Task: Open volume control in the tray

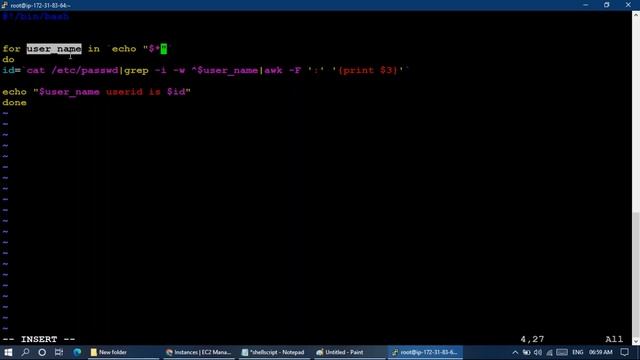Action: click(x=538, y=352)
